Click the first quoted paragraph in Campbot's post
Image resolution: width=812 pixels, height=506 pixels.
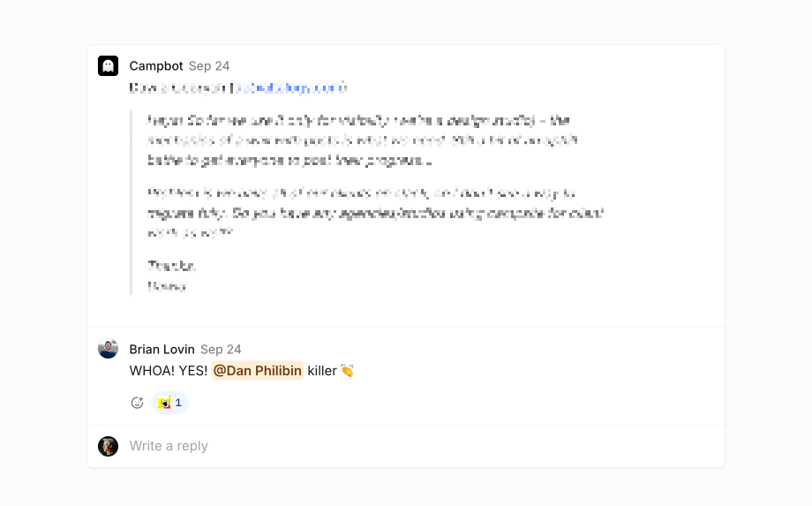362,140
